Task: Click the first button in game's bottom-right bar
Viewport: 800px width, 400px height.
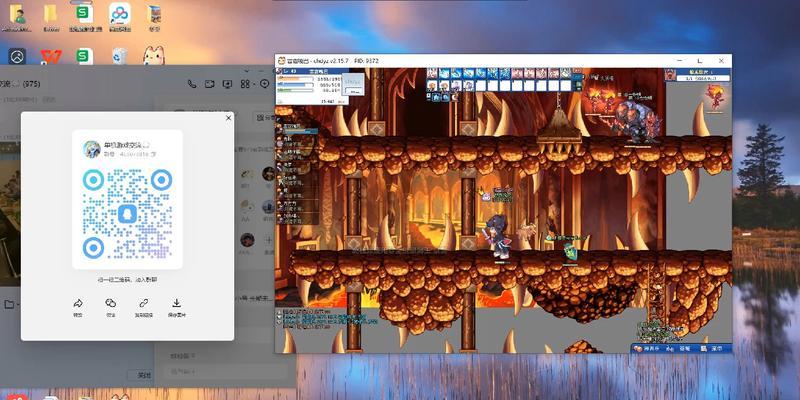Action: [x=646, y=348]
